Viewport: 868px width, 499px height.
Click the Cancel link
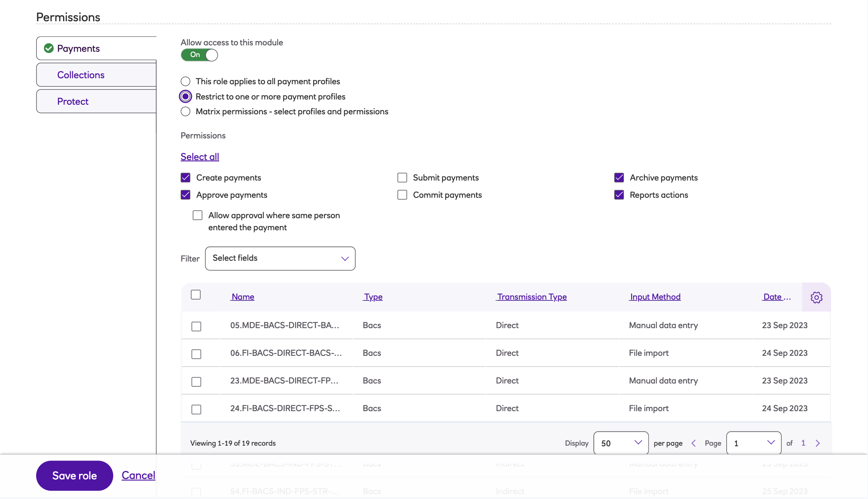click(x=139, y=476)
